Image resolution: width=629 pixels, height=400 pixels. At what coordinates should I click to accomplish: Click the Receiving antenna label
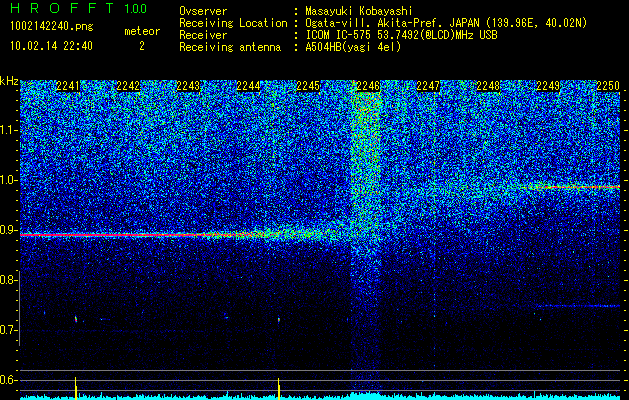click(230, 47)
